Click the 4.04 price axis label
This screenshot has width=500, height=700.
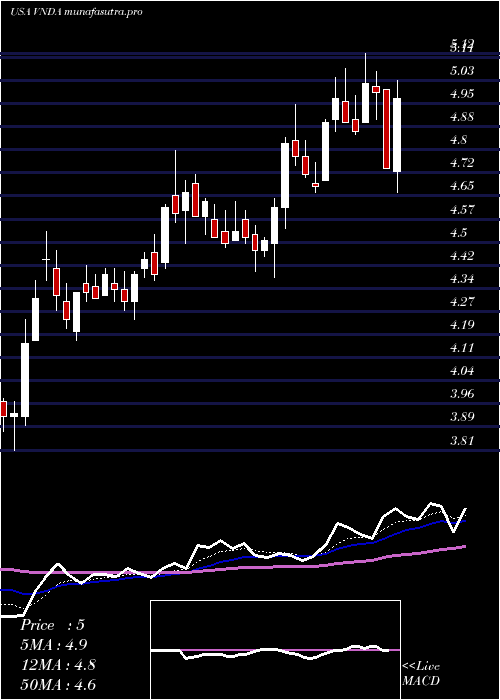[462, 371]
